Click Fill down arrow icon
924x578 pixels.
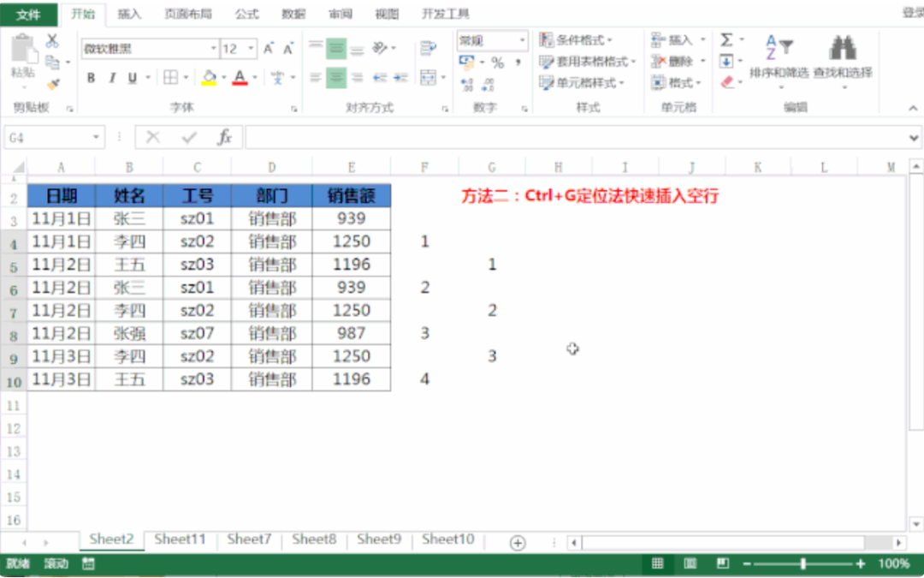pos(726,62)
